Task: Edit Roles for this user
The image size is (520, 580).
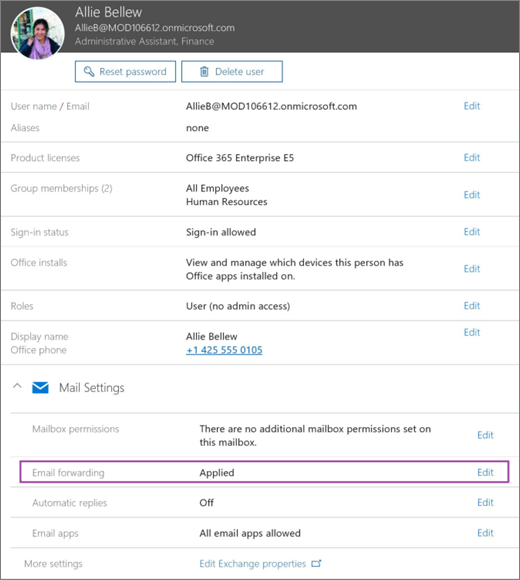Action: click(472, 306)
